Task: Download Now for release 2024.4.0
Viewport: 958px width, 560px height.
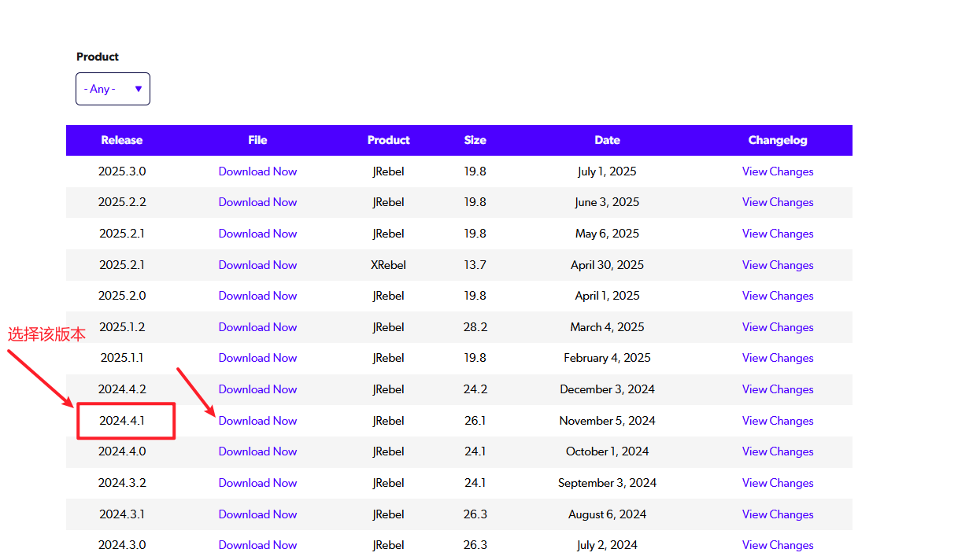Action: pyautogui.click(x=257, y=451)
